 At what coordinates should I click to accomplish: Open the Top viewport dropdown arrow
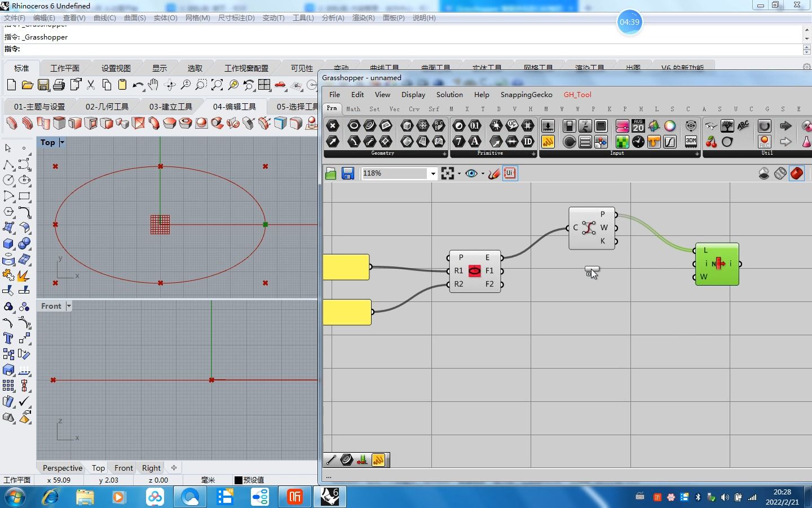point(62,142)
